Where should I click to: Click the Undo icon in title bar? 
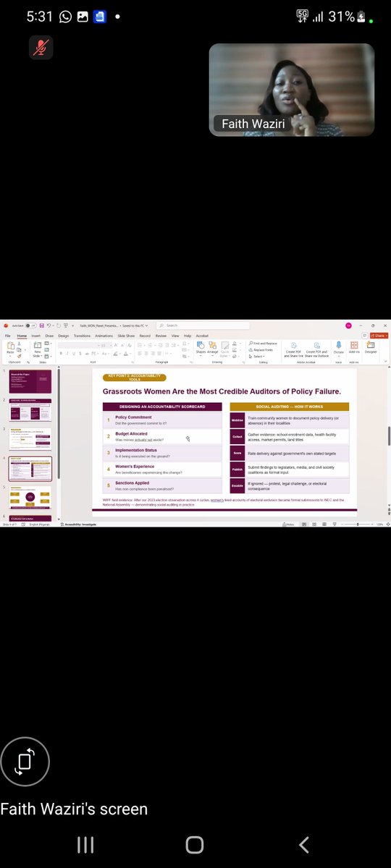[x=49, y=325]
